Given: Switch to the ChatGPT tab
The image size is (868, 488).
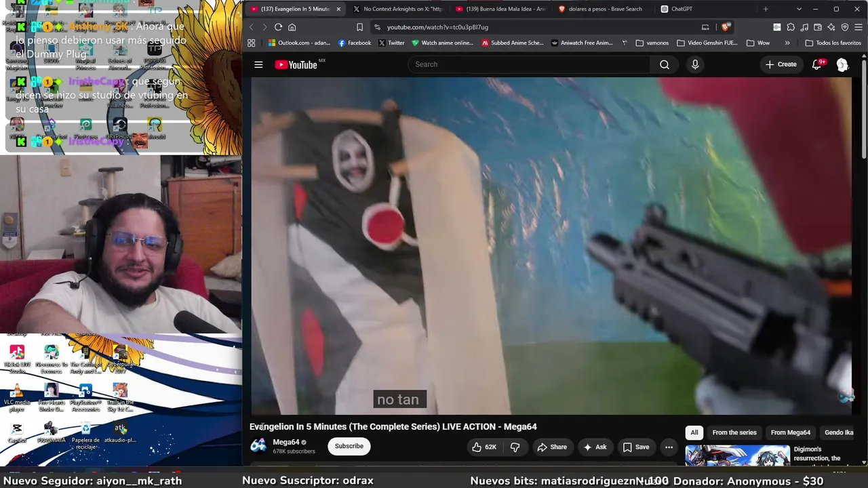Looking at the screenshot, I should (705, 9).
